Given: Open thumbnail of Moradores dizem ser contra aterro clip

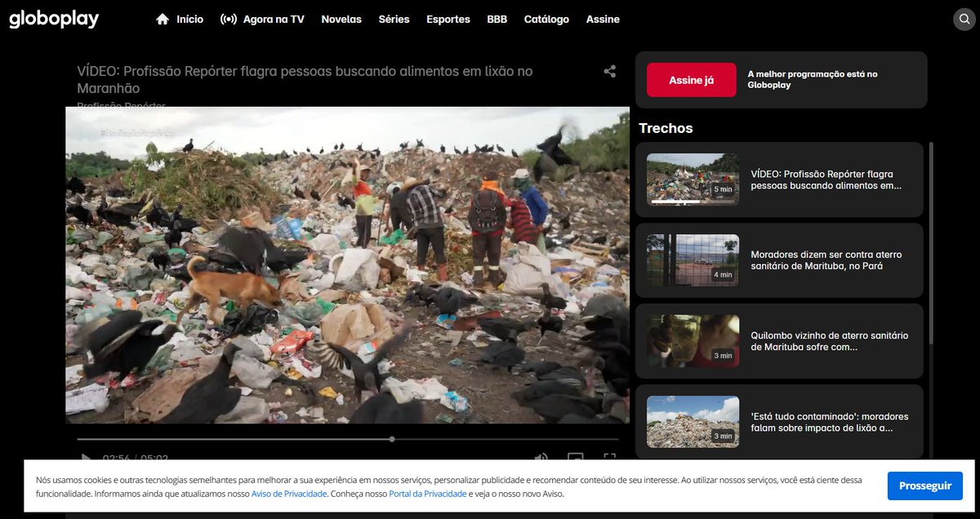Looking at the screenshot, I should pyautogui.click(x=693, y=260).
